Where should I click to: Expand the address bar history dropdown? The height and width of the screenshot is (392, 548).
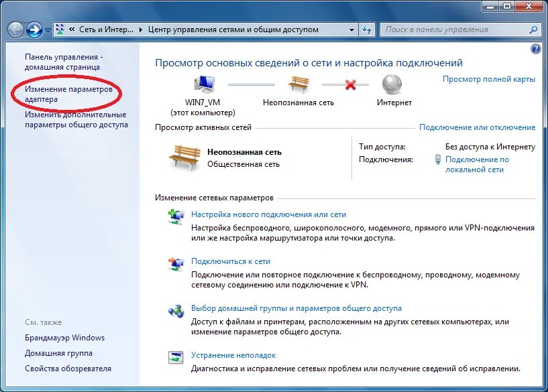[x=352, y=30]
